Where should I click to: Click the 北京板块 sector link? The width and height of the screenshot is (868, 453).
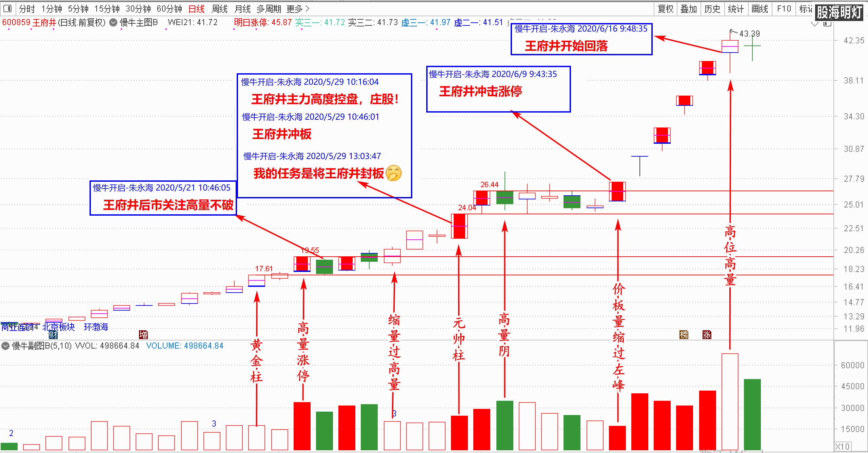click(59, 327)
